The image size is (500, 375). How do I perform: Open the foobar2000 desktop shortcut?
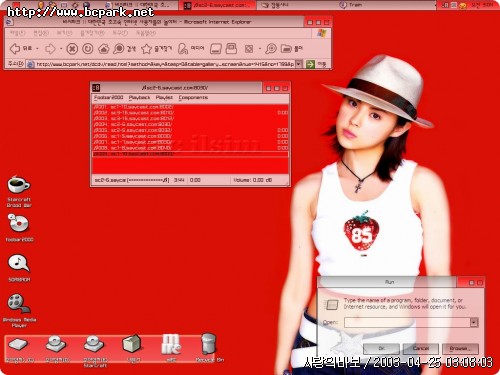click(19, 223)
